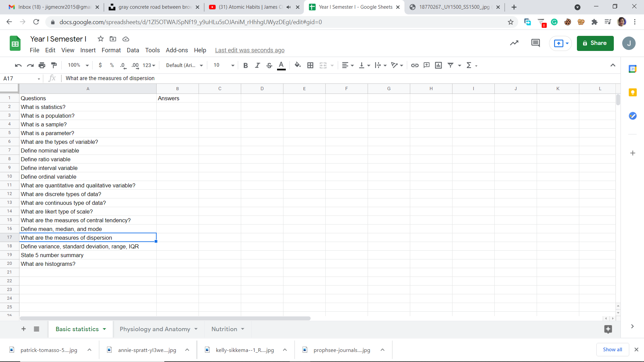Open Google Keep in side panel
Screen dimensions: 644x362
(633, 93)
